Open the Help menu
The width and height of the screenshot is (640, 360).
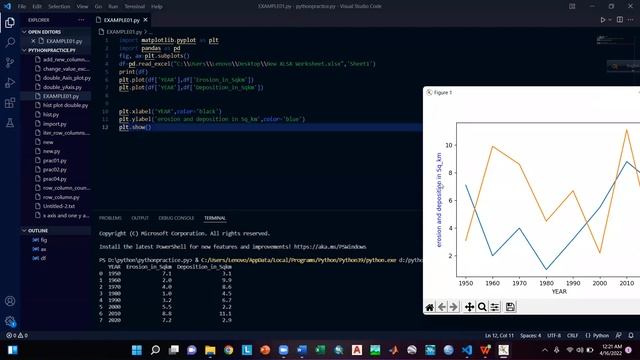tap(157, 7)
